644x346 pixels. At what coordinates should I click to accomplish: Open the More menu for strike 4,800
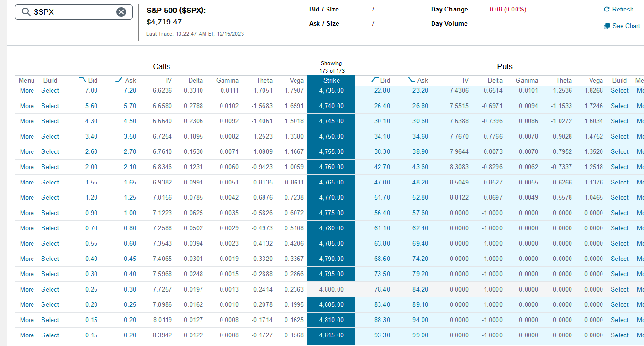[x=26, y=289]
